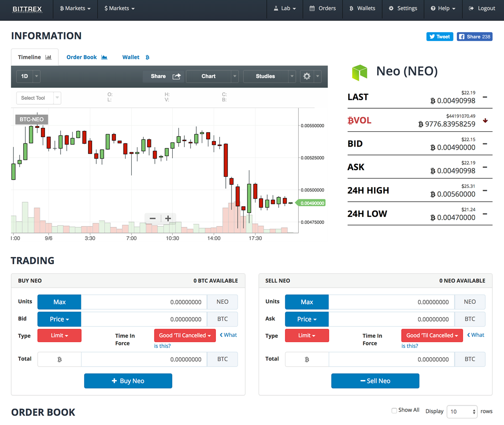
Task: Open the B Markets dropdown
Action: [75, 8]
